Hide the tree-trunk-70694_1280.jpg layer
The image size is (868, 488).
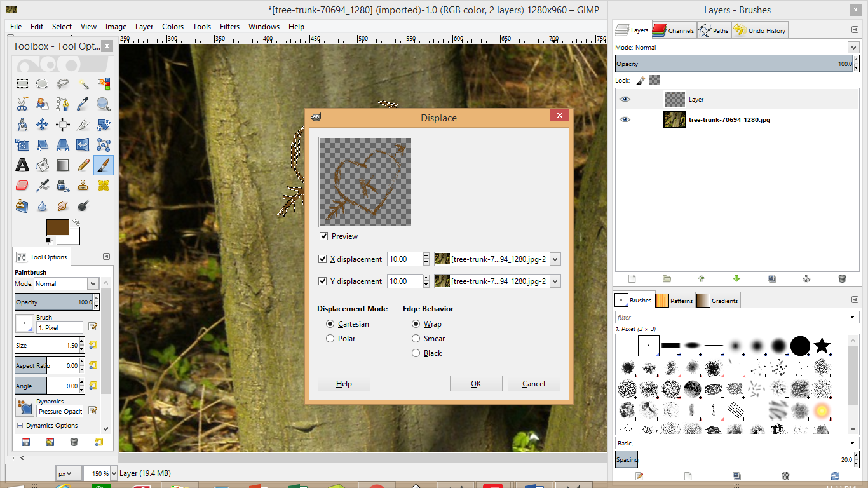pos(625,119)
